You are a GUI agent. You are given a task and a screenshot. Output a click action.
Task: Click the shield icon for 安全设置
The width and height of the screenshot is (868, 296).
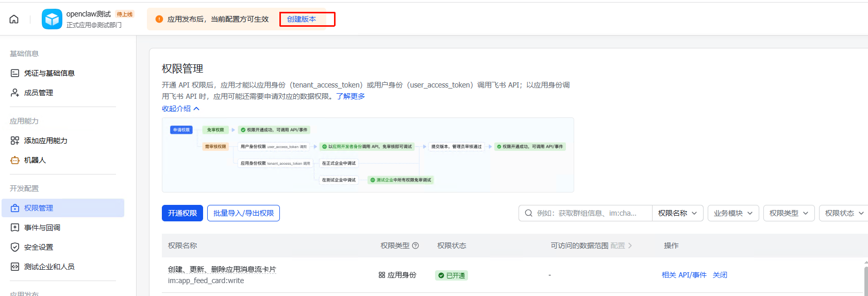(15, 247)
